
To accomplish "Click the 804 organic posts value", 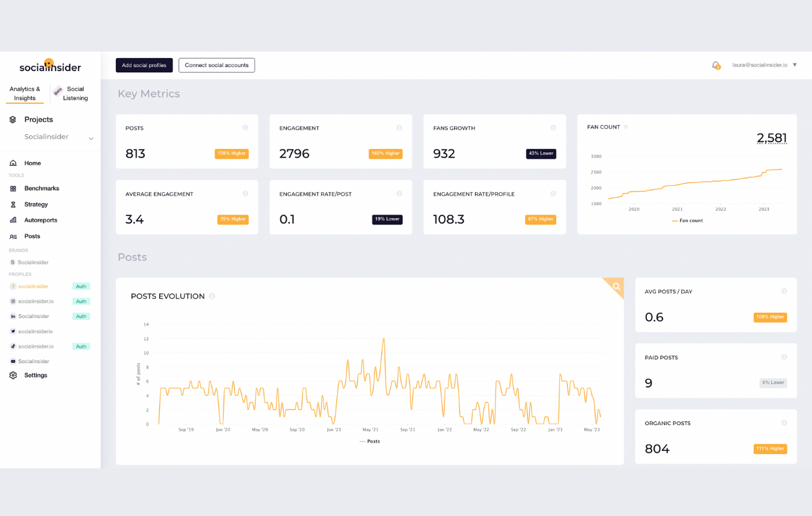I will pos(657,449).
